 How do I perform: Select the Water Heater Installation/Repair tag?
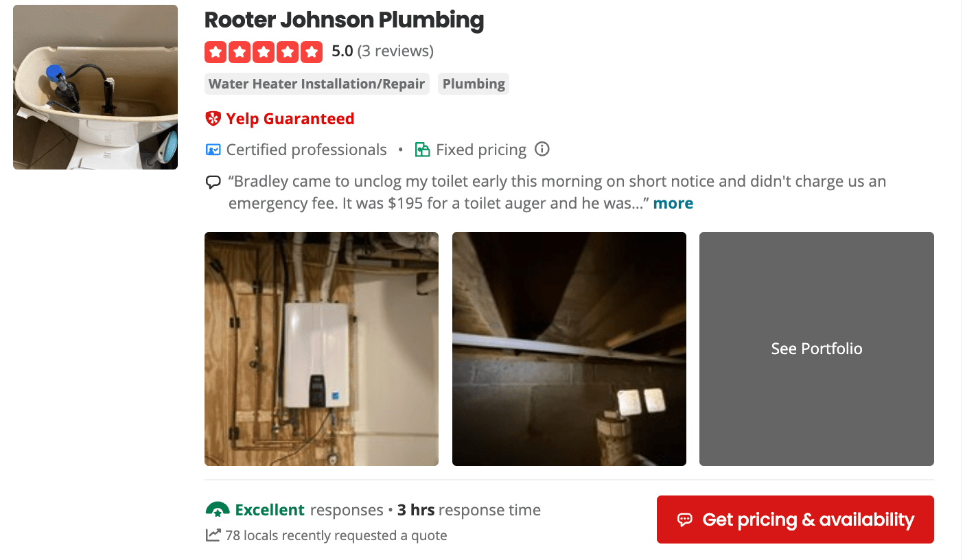pyautogui.click(x=317, y=84)
